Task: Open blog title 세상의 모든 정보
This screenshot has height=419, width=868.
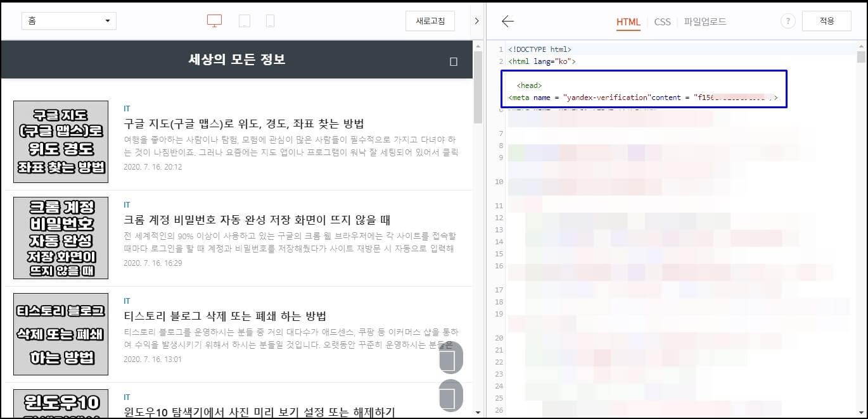Action: pos(237,59)
